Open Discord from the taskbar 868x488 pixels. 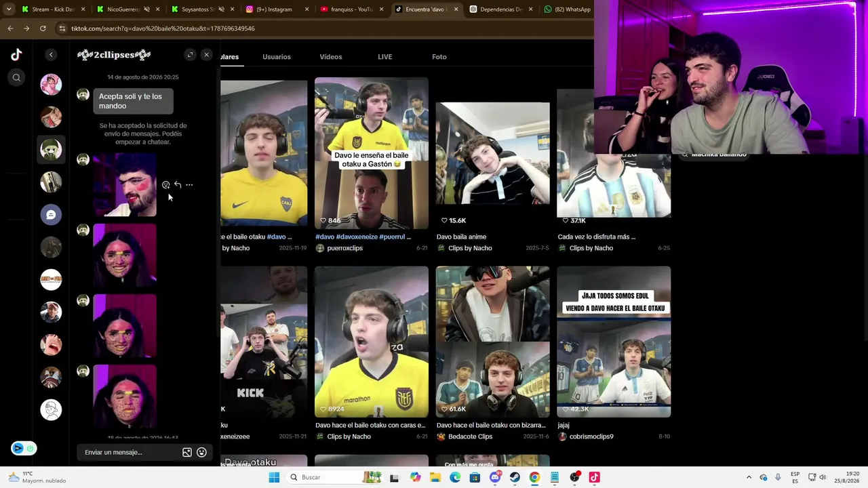(x=495, y=478)
